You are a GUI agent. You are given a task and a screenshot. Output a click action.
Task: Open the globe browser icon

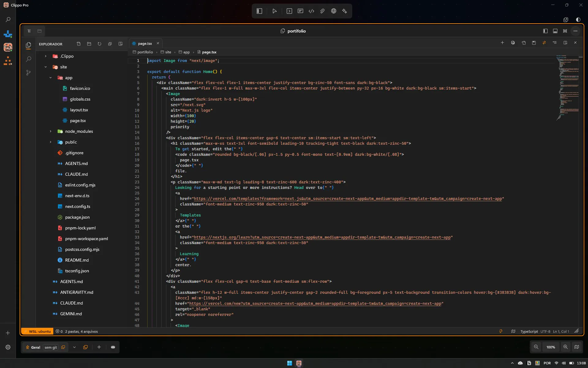pos(334,11)
